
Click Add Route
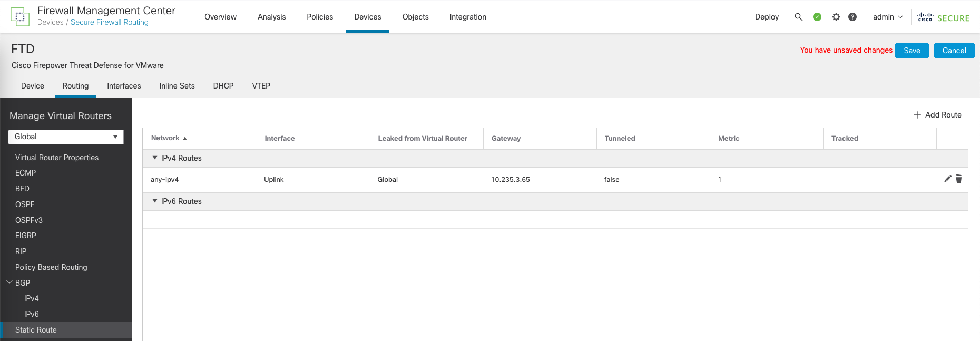[x=937, y=115]
